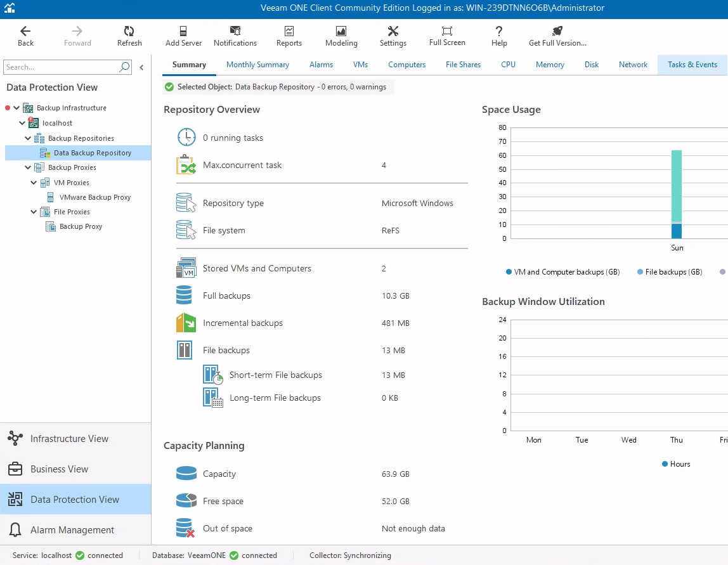Collapse the VM Proxies node

34,183
